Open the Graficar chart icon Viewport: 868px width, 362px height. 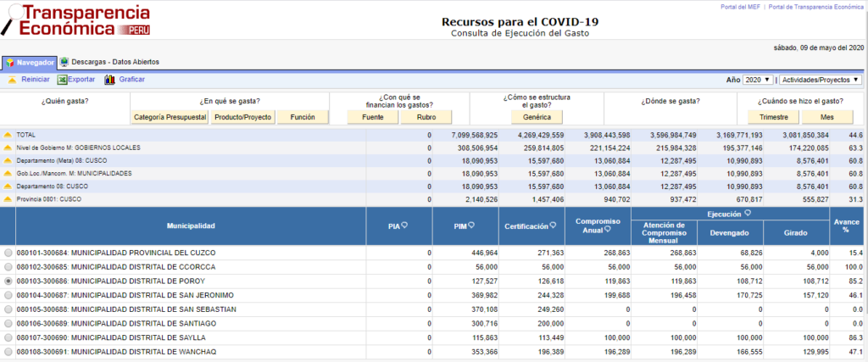(x=109, y=80)
